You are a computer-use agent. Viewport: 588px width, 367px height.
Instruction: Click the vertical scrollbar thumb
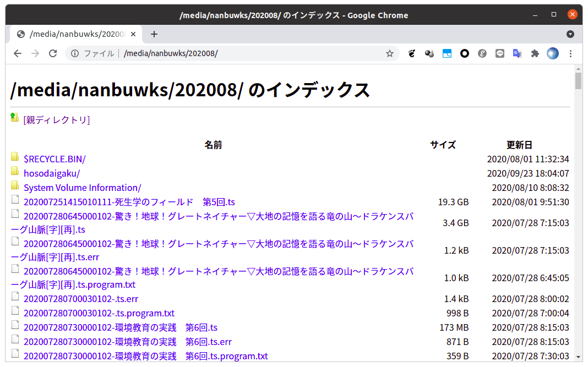click(578, 81)
